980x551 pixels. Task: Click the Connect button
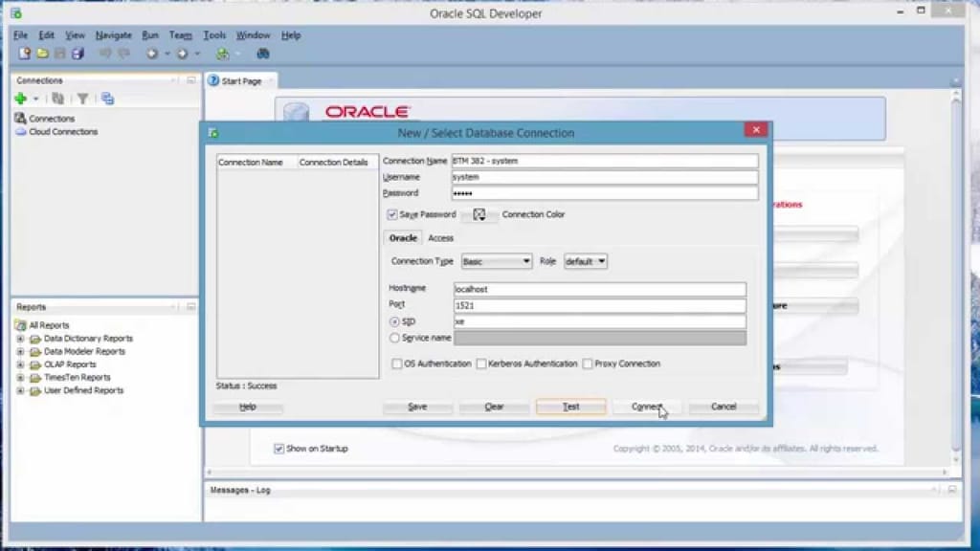click(647, 406)
